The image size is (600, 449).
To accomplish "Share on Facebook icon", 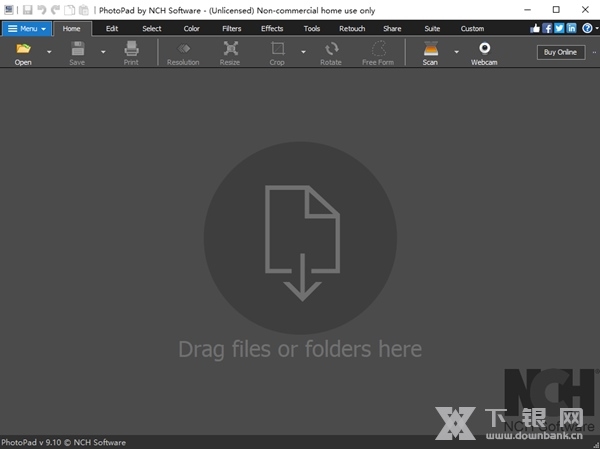I will (x=547, y=28).
